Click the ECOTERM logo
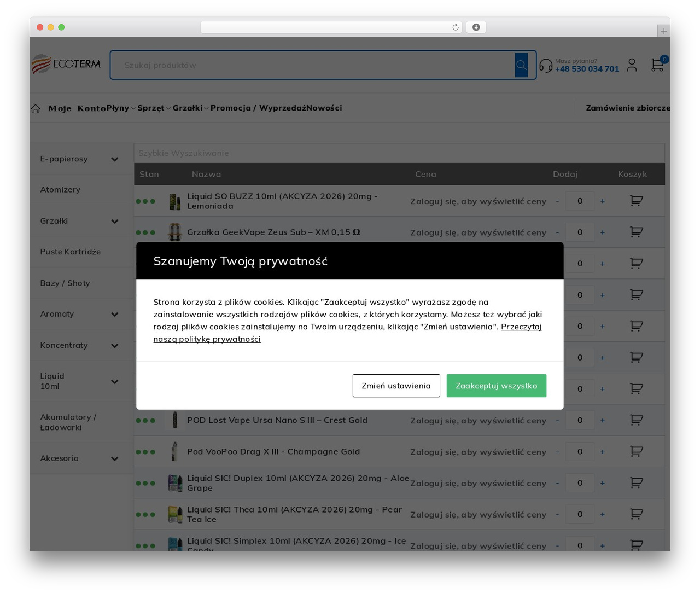 [66, 64]
